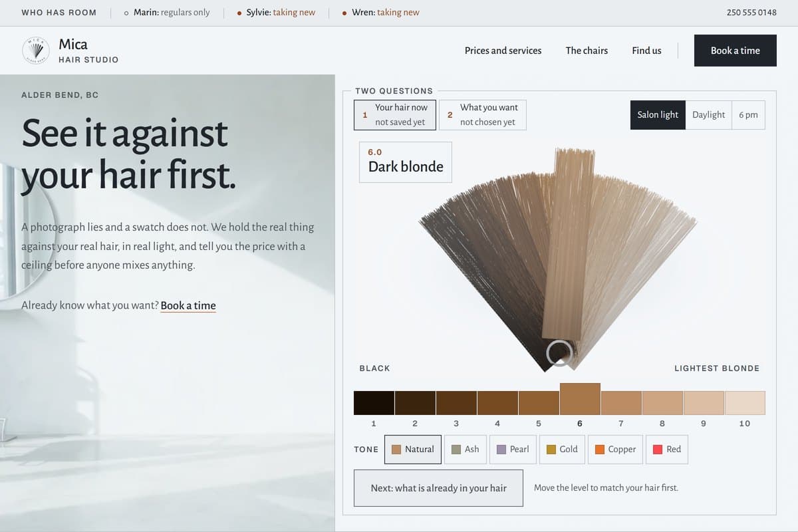The width and height of the screenshot is (798, 532).
Task: Click Marin: regulars only status
Action: (x=167, y=13)
